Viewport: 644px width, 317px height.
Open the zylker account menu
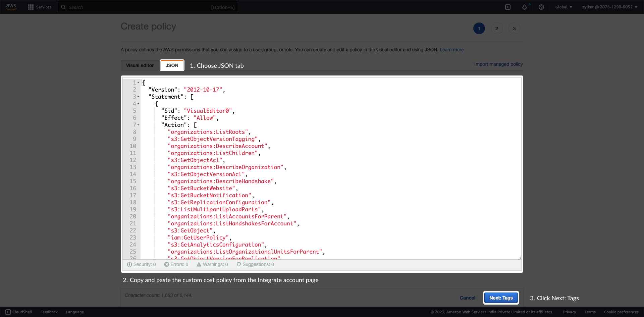[x=609, y=7]
